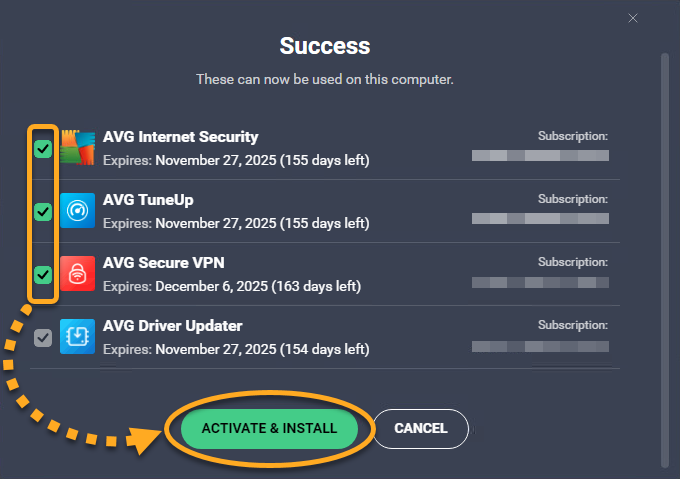
Task: Click the AVG Driver Updater icon
Action: coord(77,337)
